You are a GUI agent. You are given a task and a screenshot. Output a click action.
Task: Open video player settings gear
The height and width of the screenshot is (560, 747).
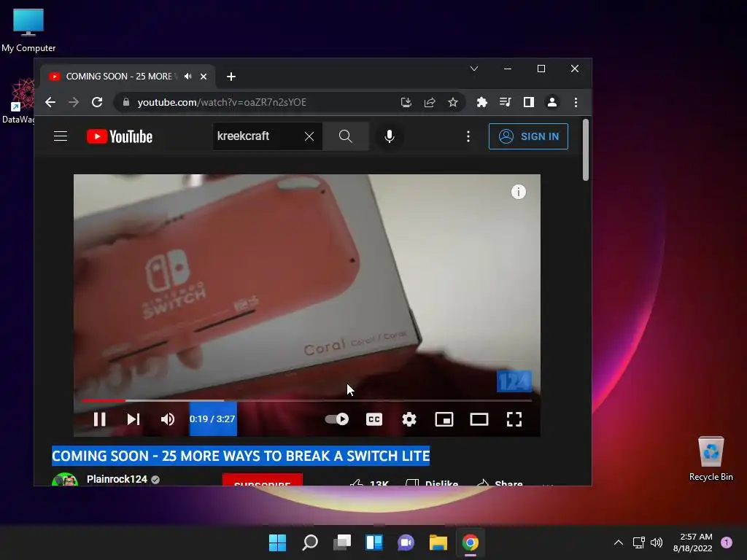coord(409,419)
